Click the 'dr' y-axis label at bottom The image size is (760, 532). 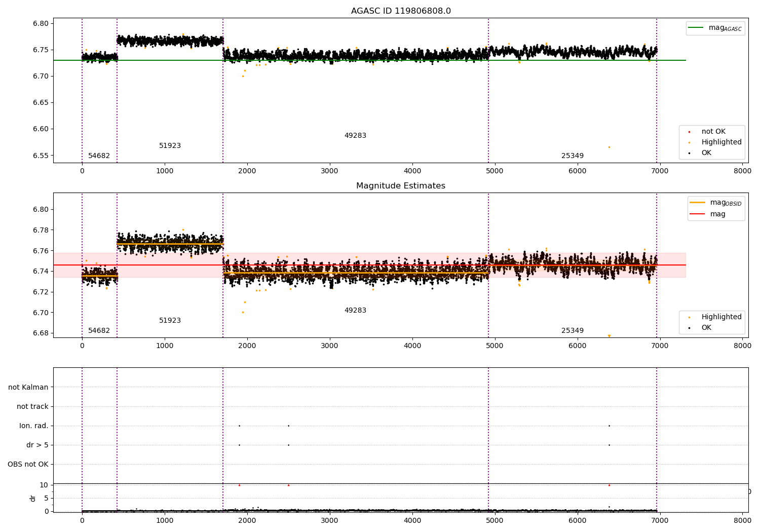click(x=33, y=498)
